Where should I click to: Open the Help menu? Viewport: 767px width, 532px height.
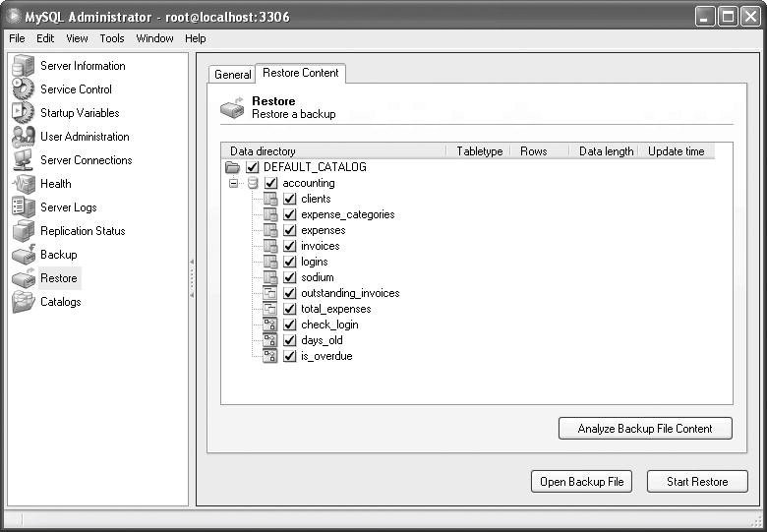[195, 38]
